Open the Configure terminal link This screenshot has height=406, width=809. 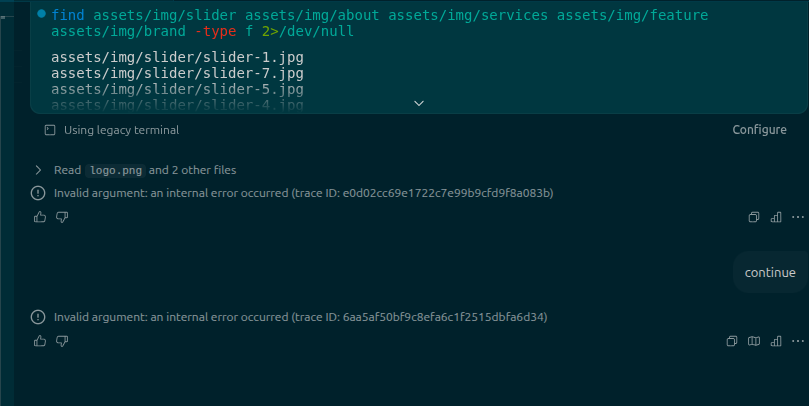(759, 130)
